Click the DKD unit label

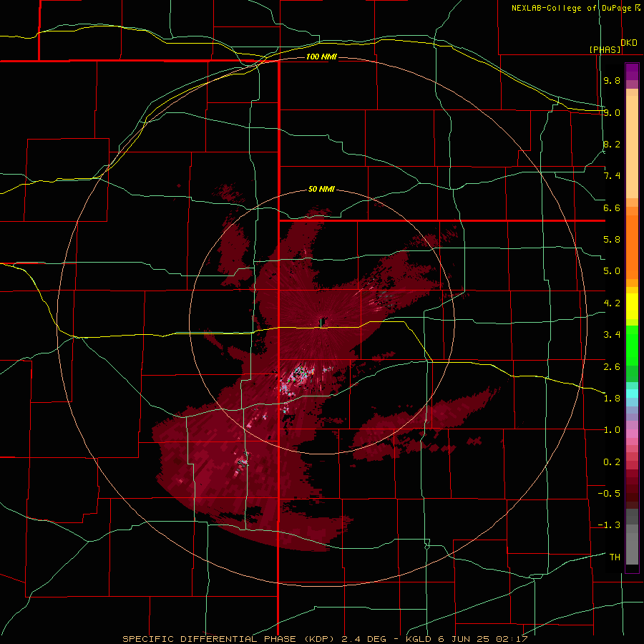629,43
